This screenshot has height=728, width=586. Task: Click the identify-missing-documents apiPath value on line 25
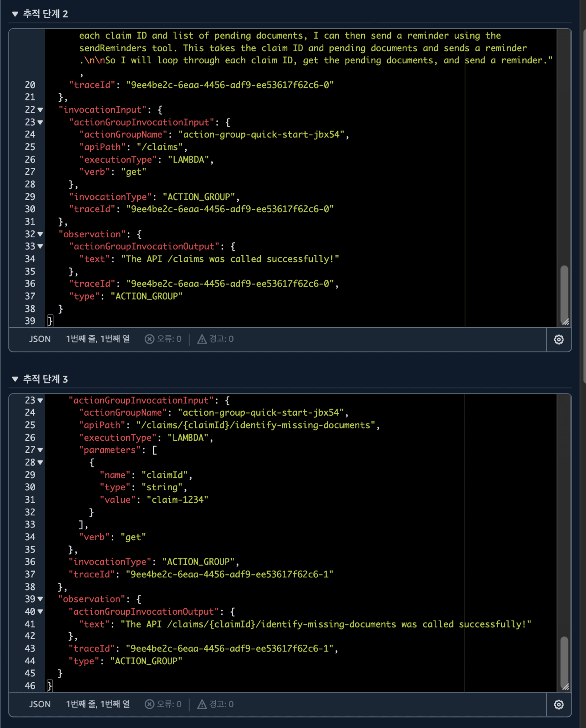coord(256,425)
